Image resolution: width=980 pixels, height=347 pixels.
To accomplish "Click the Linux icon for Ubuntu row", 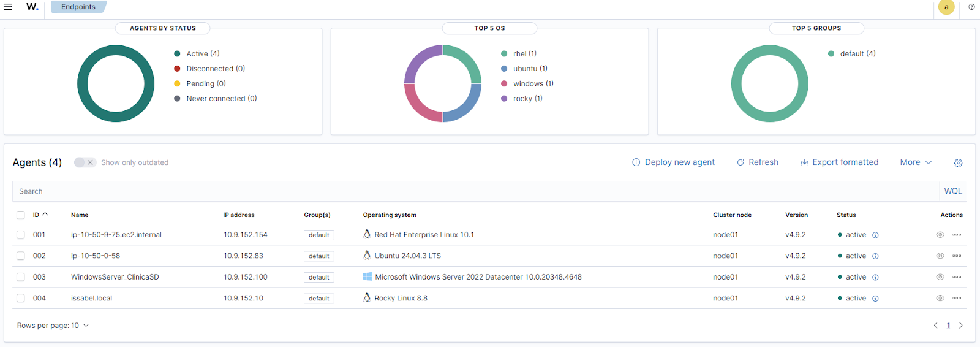I will 367,255.
